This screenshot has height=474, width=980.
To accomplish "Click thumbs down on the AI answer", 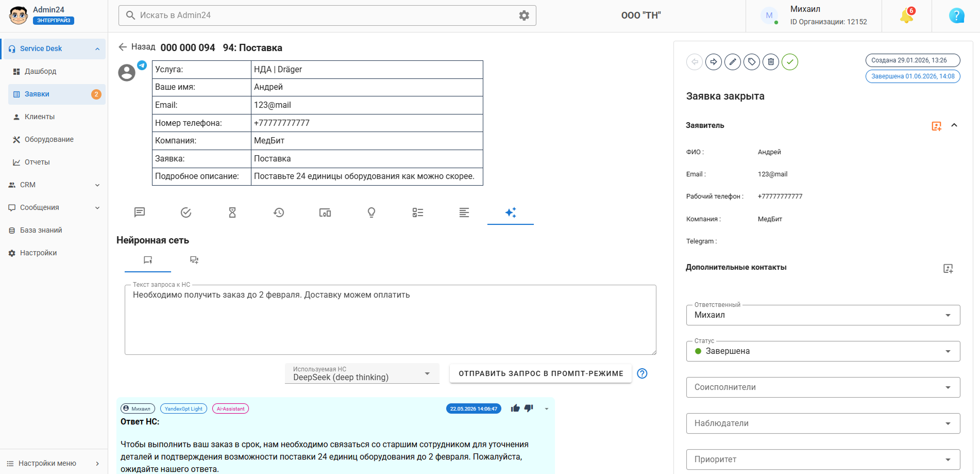I will (529, 408).
